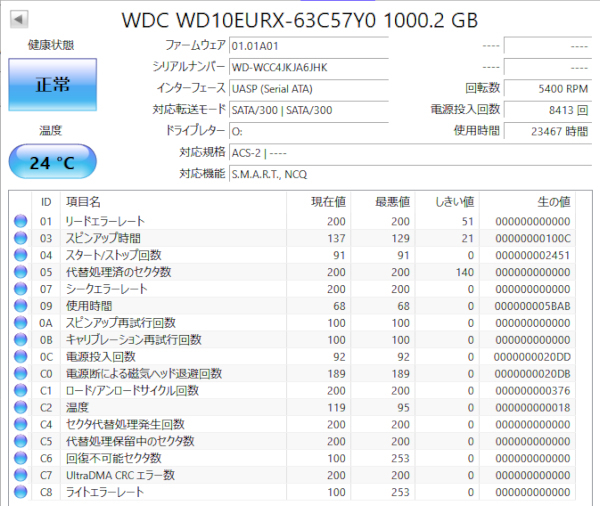Select the スピンアップ再試行回数 row name
Viewport: 600px width, 506px height.
(x=121, y=323)
